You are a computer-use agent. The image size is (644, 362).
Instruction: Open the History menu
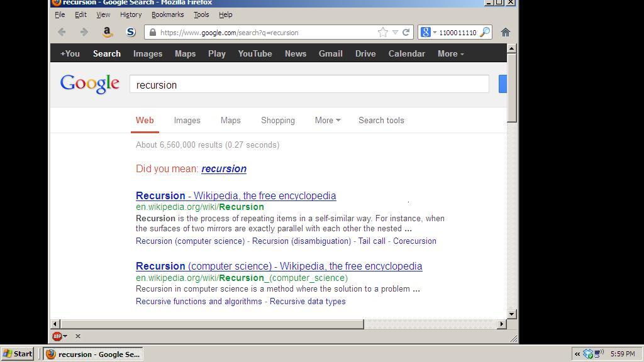[x=131, y=14]
